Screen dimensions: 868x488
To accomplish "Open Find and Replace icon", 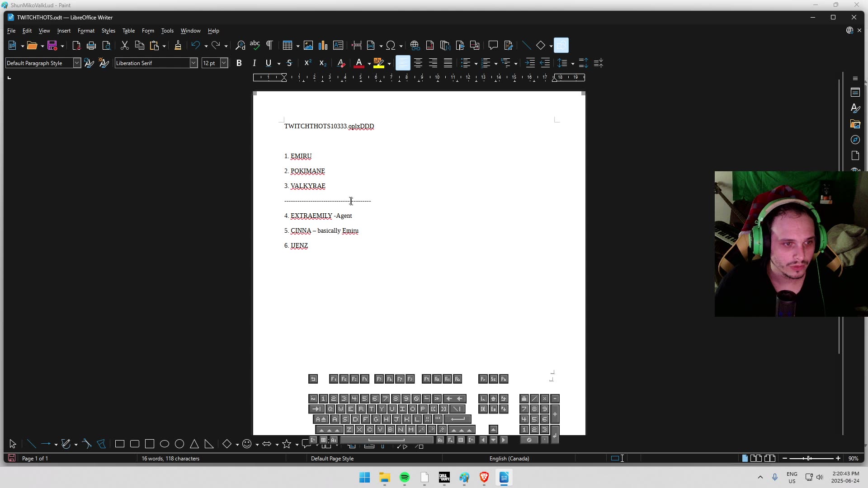I will click(x=240, y=45).
